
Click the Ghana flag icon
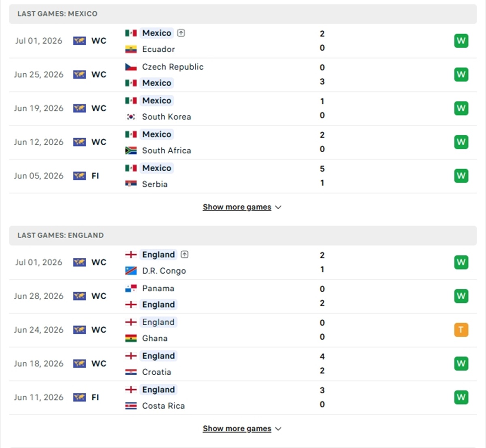pyautogui.click(x=131, y=338)
